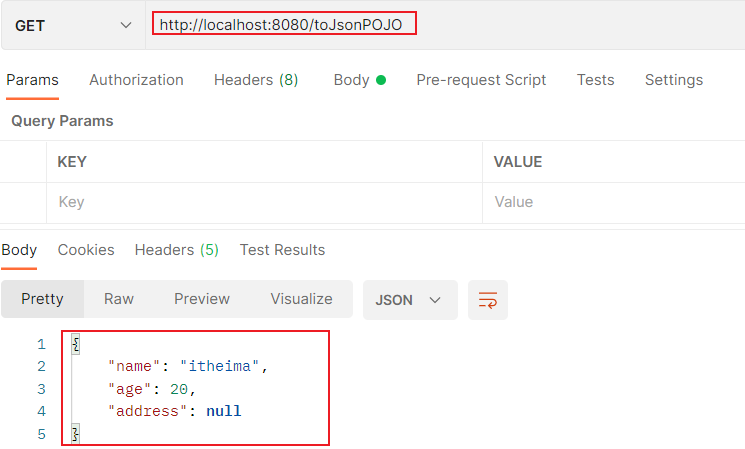Switch response view to Raw
745x449 pixels.
[x=119, y=299]
